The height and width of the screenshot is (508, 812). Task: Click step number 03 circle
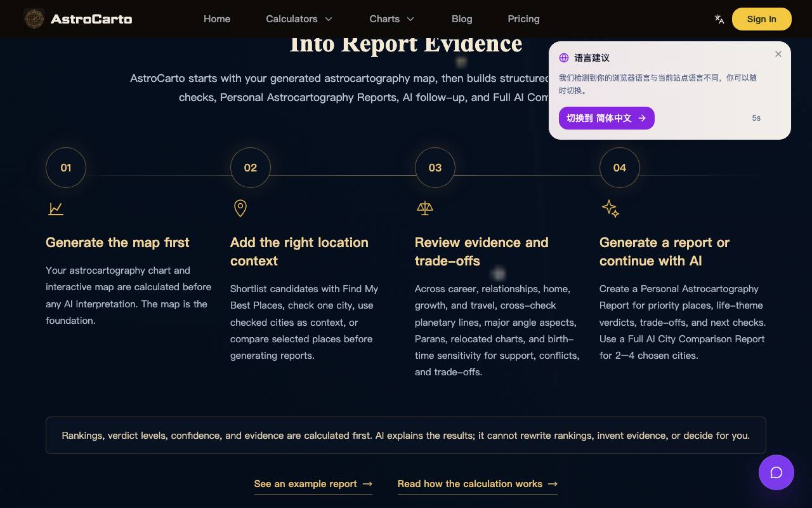click(x=435, y=168)
